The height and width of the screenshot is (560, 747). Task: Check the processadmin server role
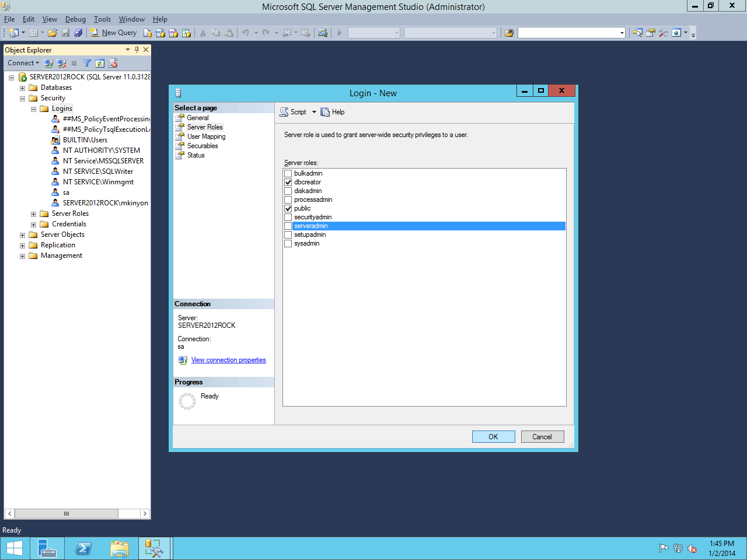click(288, 199)
